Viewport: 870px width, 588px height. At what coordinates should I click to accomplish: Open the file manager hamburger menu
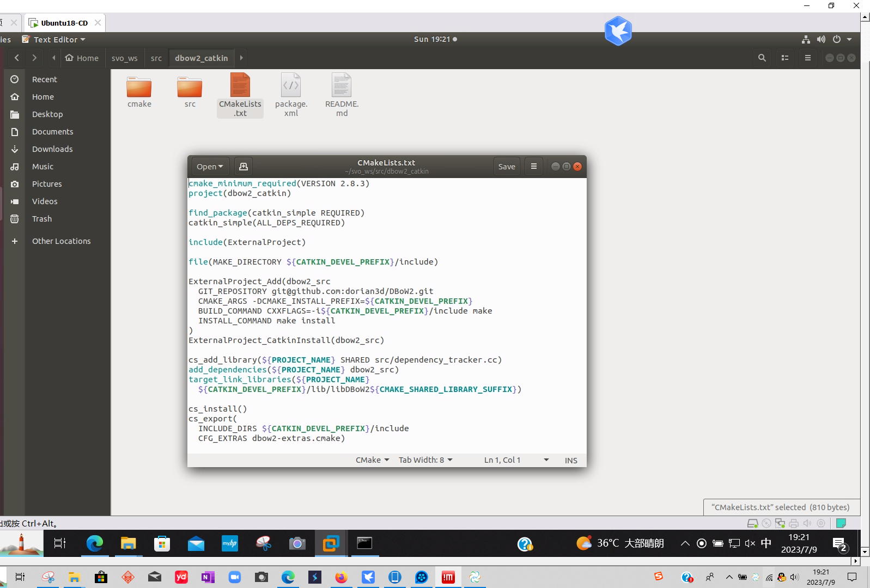[808, 58]
